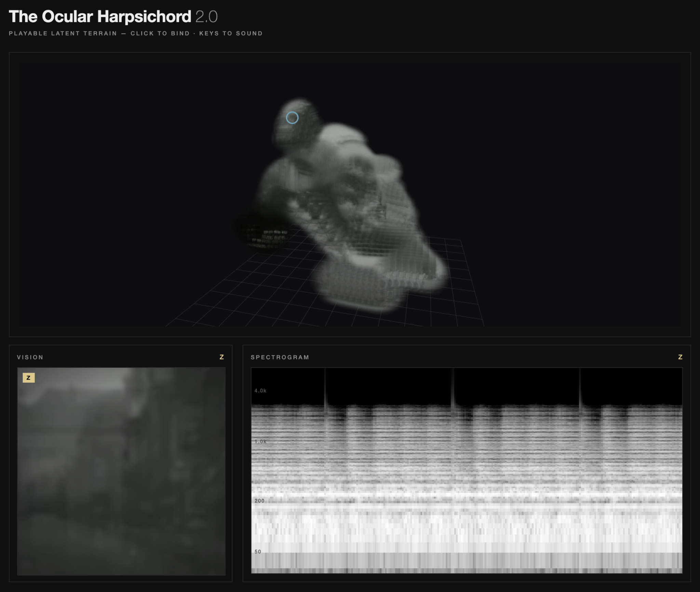The width and height of the screenshot is (700, 592).
Task: Click the 50 frequency label
Action: (258, 552)
